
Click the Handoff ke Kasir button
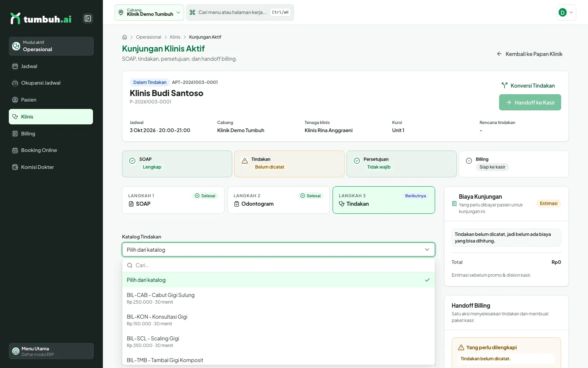tap(530, 102)
